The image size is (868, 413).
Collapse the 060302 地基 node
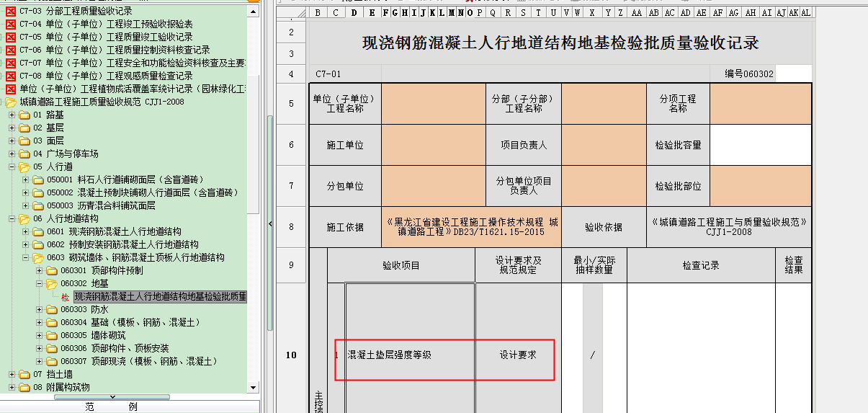39,283
